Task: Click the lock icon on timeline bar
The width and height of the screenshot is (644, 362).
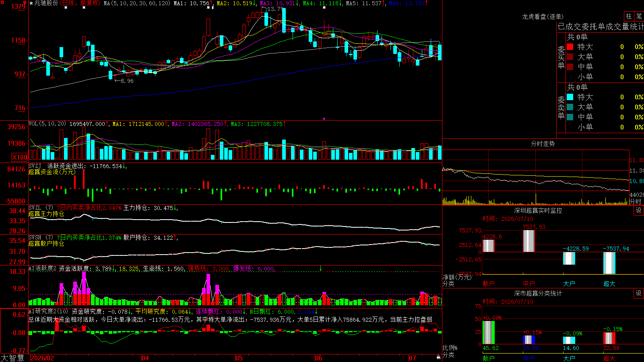Action: (438, 357)
